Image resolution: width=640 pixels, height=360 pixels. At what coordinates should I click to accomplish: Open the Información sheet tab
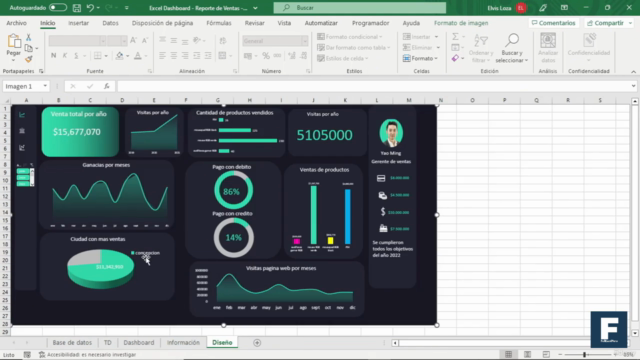(183, 342)
